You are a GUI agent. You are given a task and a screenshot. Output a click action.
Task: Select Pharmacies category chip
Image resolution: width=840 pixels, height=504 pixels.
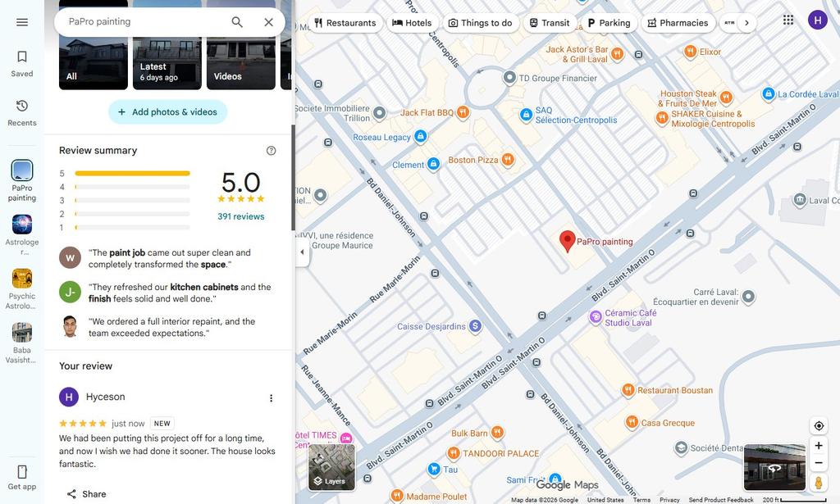click(x=678, y=23)
